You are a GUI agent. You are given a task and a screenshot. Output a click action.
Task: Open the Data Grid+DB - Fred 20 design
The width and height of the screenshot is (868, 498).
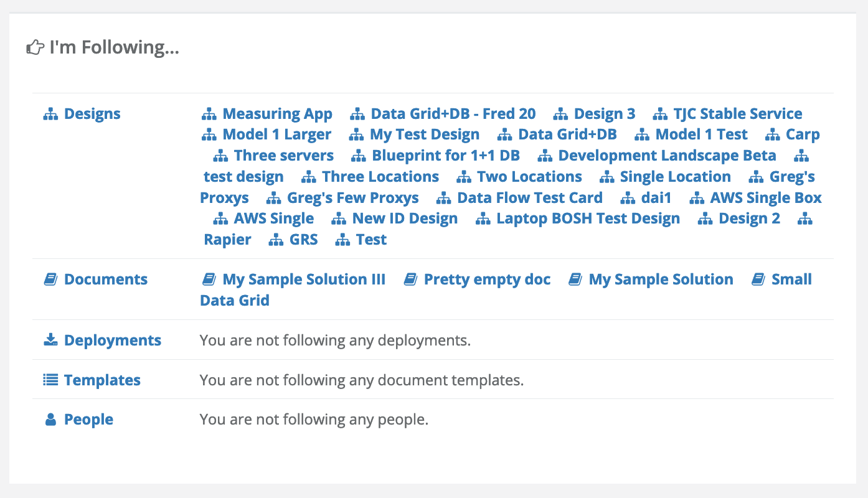pos(453,114)
